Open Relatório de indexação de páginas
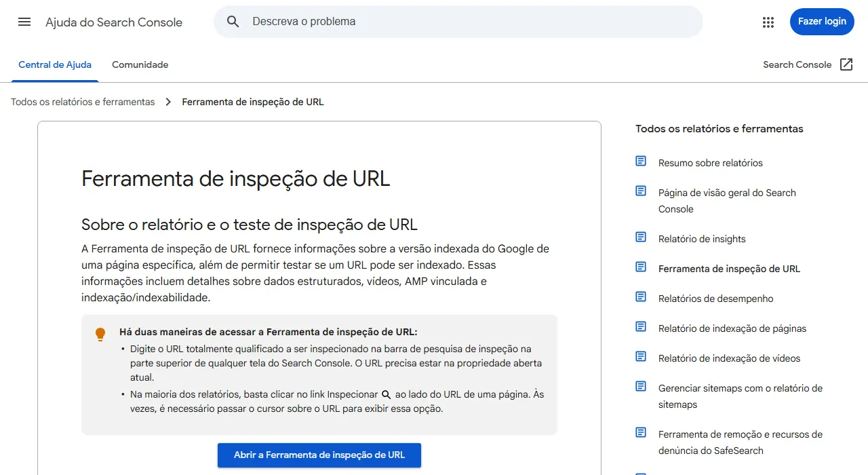This screenshot has width=868, height=475. pos(732,328)
